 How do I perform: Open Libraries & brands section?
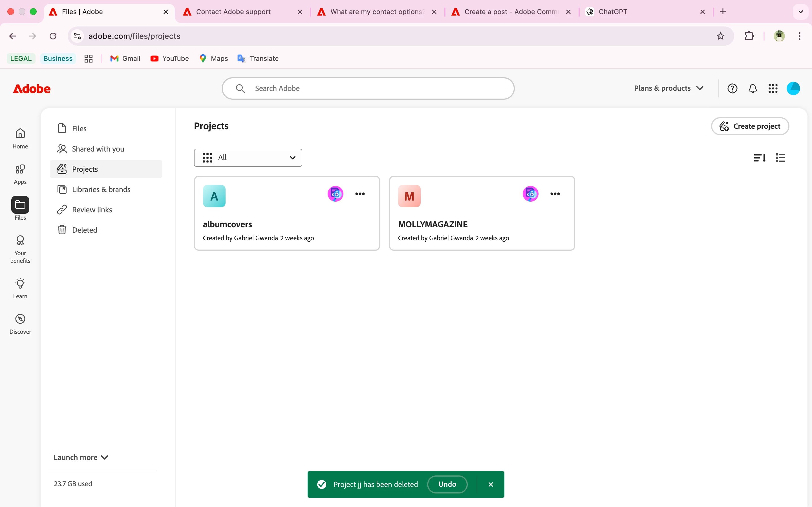click(101, 190)
